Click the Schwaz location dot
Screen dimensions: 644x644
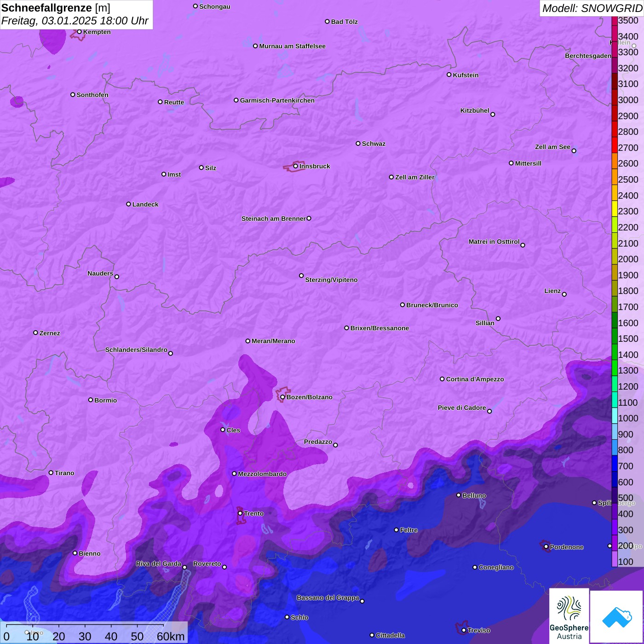point(358,144)
